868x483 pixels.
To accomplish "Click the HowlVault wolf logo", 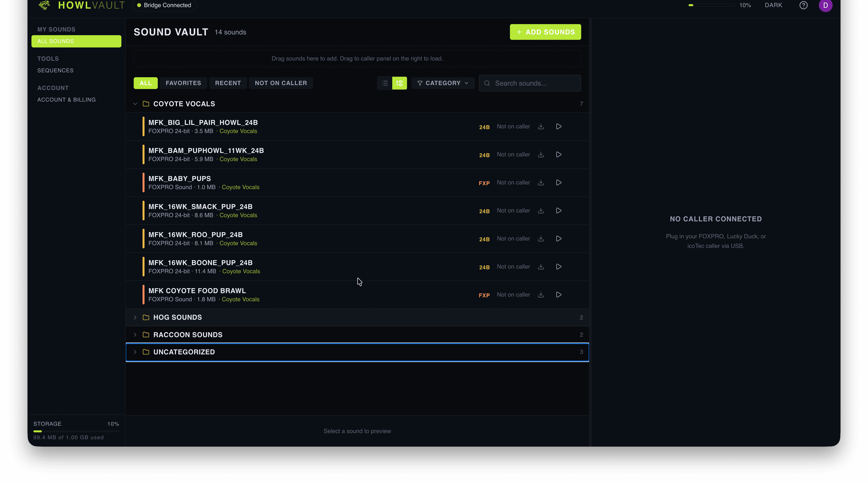I will (44, 5).
